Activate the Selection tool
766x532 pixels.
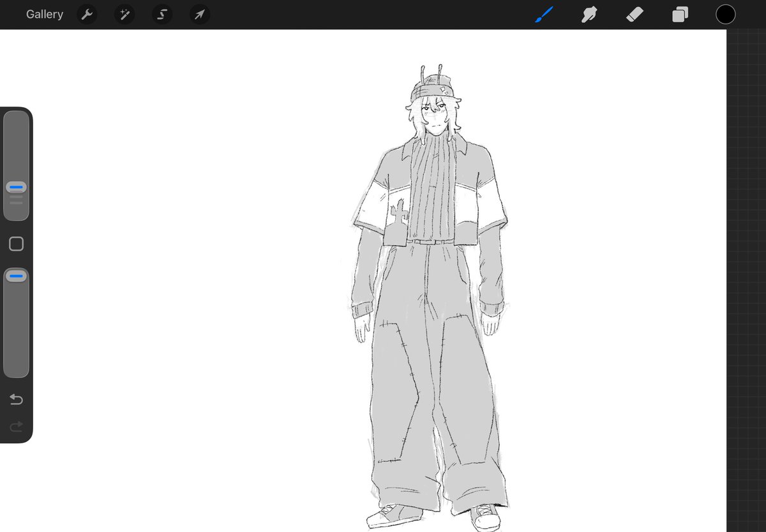[x=162, y=15]
